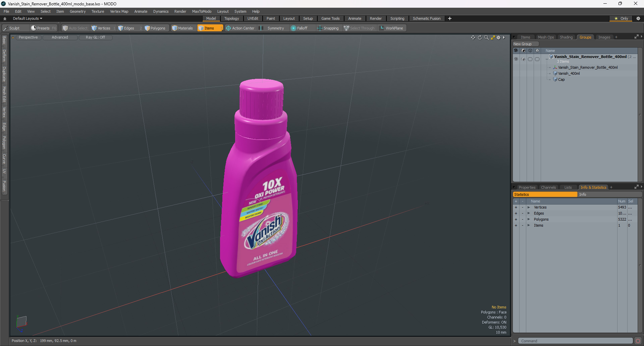Click the Command input field
Viewport: 644px width, 346px height.
[x=575, y=341]
